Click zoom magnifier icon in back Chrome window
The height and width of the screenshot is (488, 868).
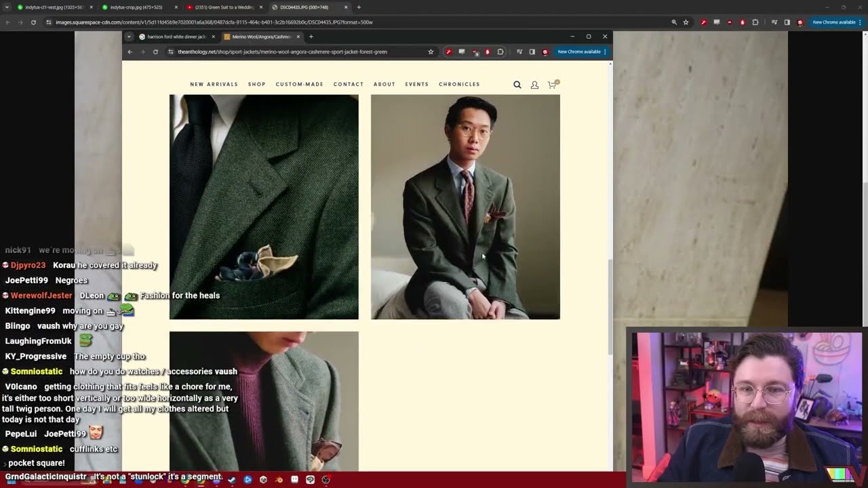(x=674, y=22)
